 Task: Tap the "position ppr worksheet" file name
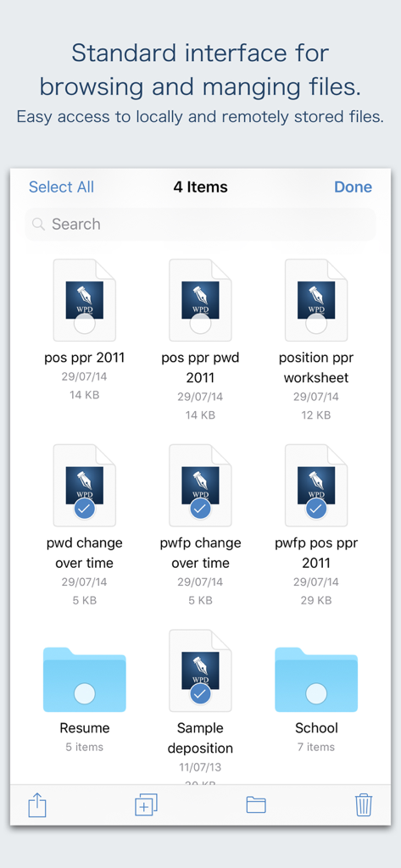pyautogui.click(x=316, y=368)
